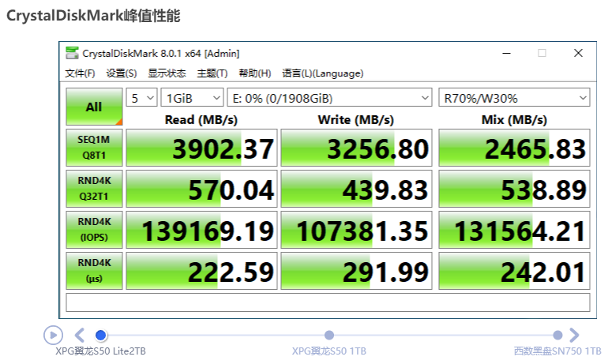The height and width of the screenshot is (364, 608).
Task: Select the IOPS read value 139169.19
Action: point(201,230)
